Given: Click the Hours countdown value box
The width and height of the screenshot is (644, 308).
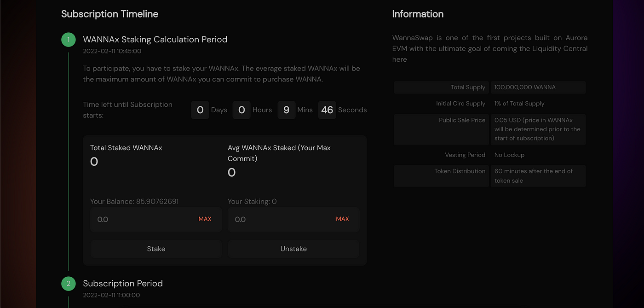Looking at the screenshot, I should point(241,110).
